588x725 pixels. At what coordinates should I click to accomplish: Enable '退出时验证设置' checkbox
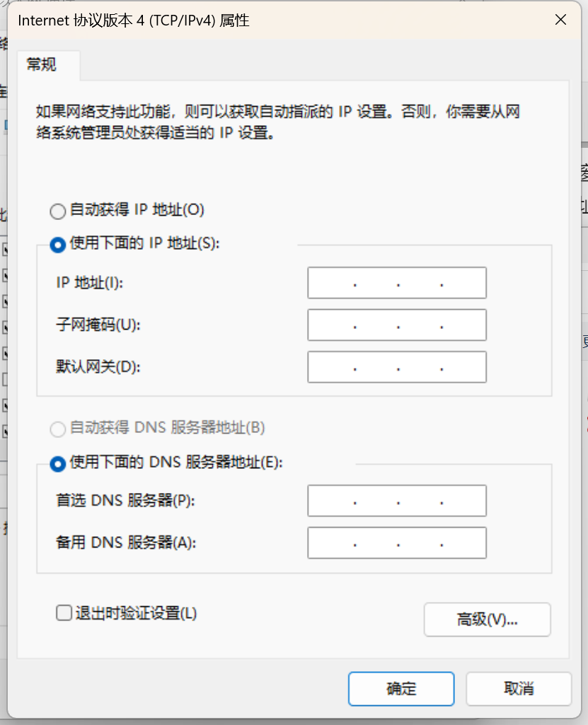click(x=64, y=613)
